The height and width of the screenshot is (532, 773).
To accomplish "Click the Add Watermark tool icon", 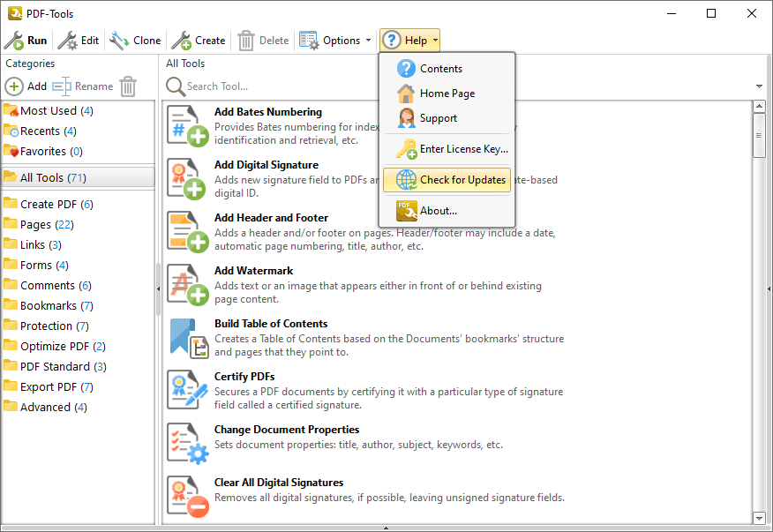I will 187,284.
